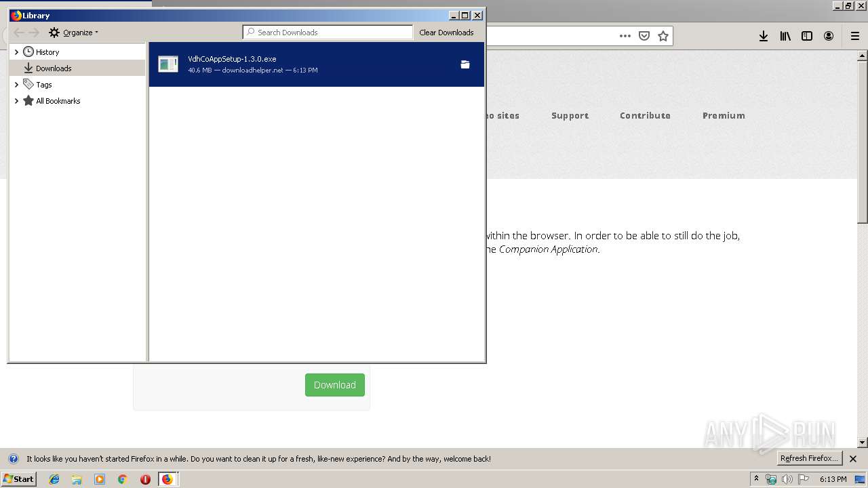Open network tray icon
This screenshot has height=488, width=868.
pyautogui.click(x=771, y=479)
